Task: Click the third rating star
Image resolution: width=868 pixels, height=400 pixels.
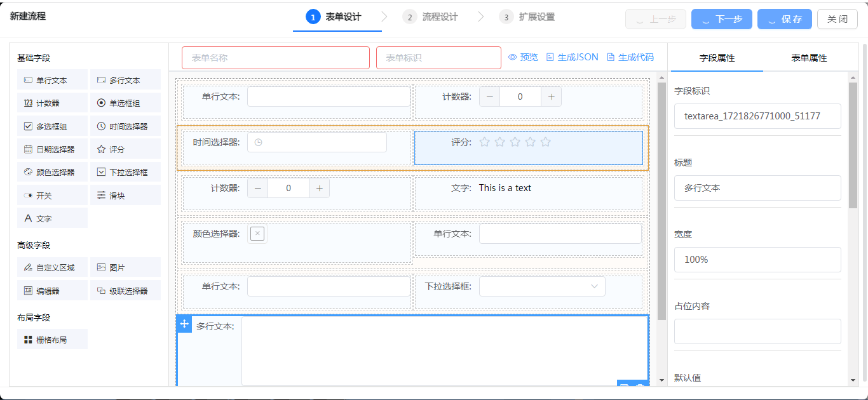Action: (515, 142)
